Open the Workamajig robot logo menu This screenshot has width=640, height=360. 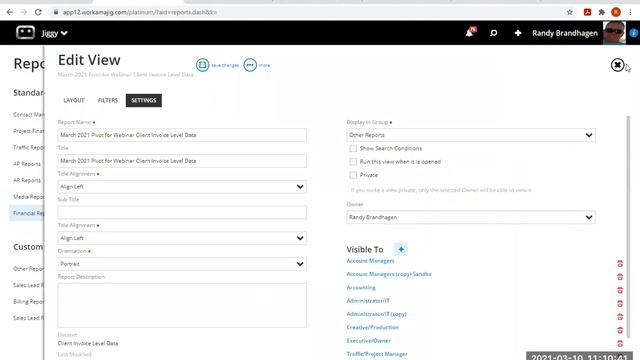coord(25,32)
